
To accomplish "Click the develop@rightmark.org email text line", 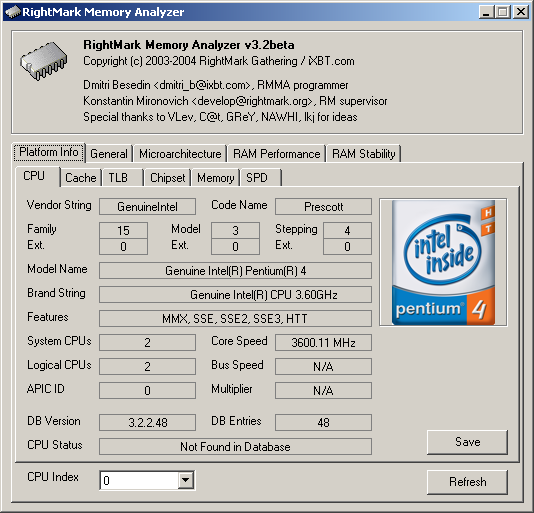I will tap(235, 101).
